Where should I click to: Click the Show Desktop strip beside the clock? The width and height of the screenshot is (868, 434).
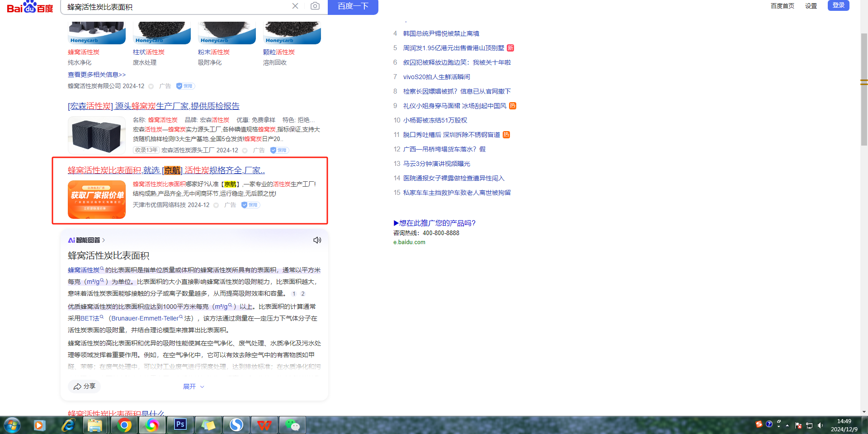tap(864, 425)
